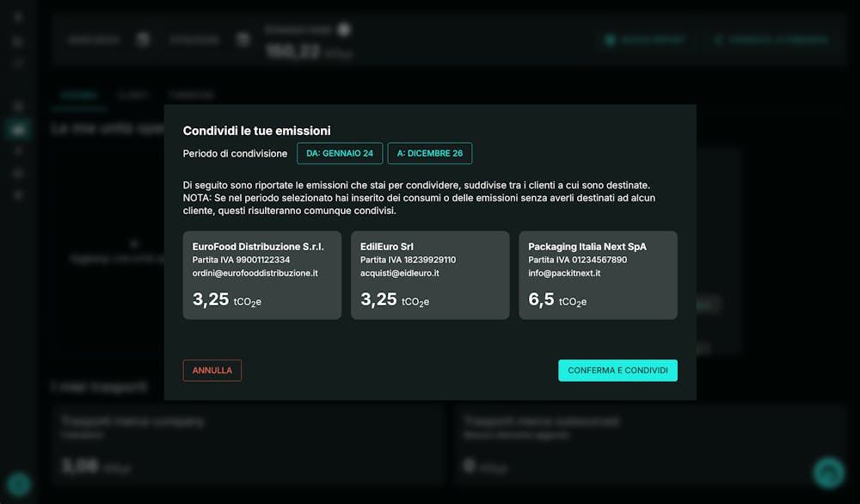Viewport: 860px width, 504px height.
Task: Click email acquisti@eidleuro.it
Action: [400, 274]
